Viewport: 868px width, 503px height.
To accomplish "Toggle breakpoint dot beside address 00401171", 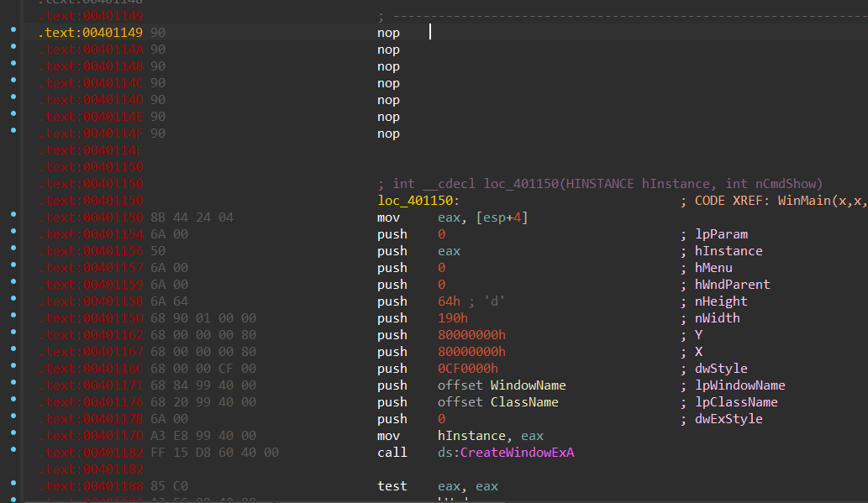I will 13,382.
